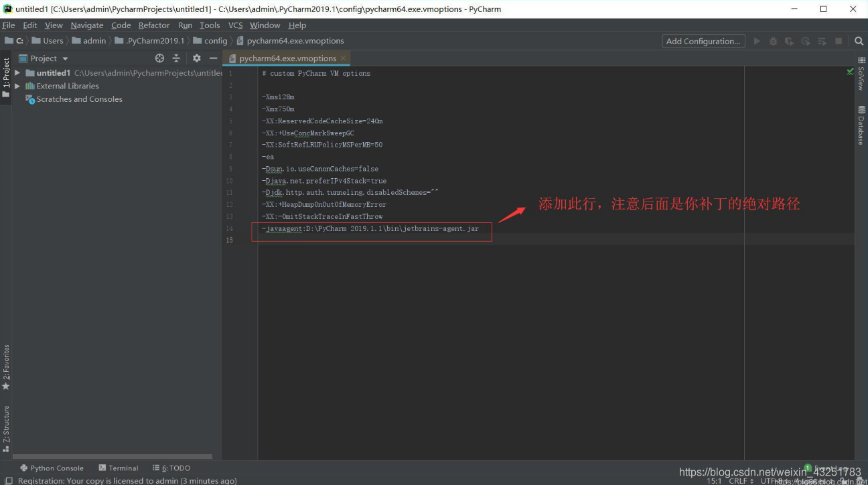Click C: in the breadcrumb bar

pos(14,41)
